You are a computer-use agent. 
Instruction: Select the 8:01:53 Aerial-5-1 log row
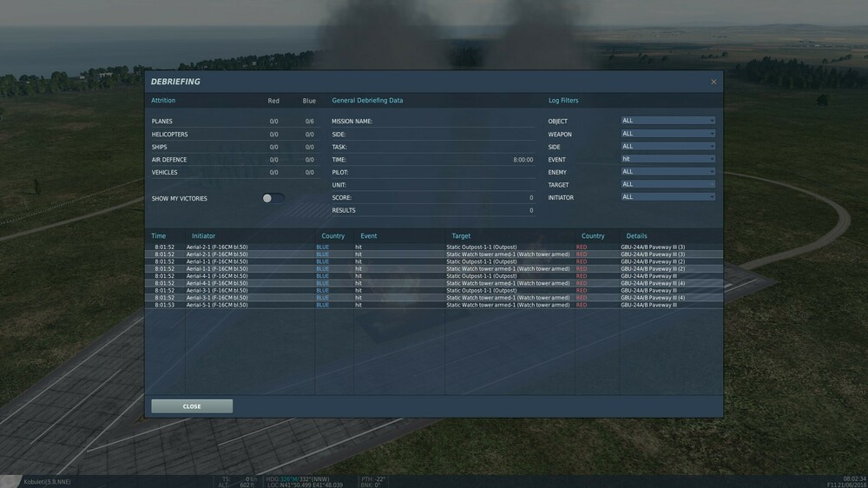click(x=433, y=305)
